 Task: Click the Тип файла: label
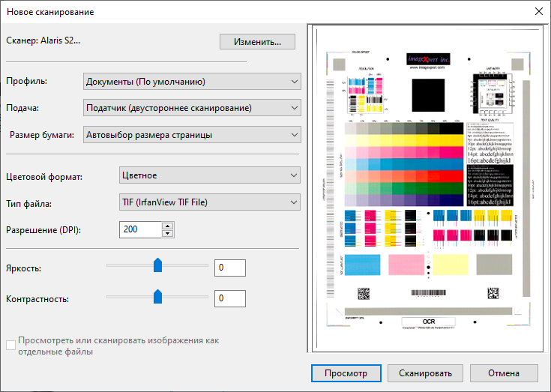point(28,204)
